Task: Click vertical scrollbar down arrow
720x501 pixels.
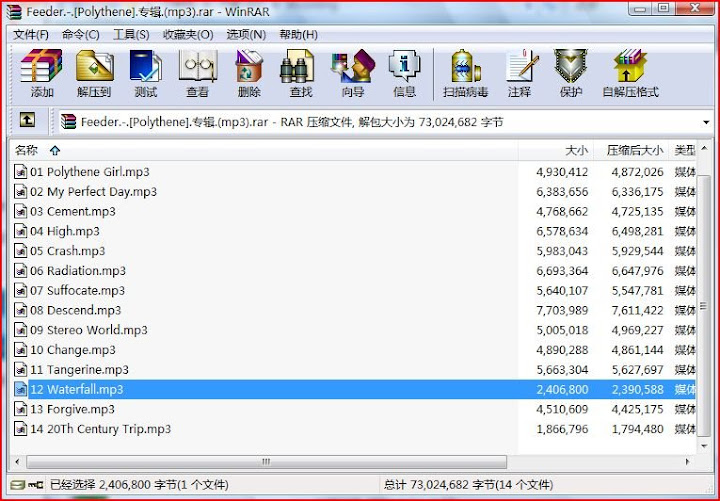Action: pos(704,446)
